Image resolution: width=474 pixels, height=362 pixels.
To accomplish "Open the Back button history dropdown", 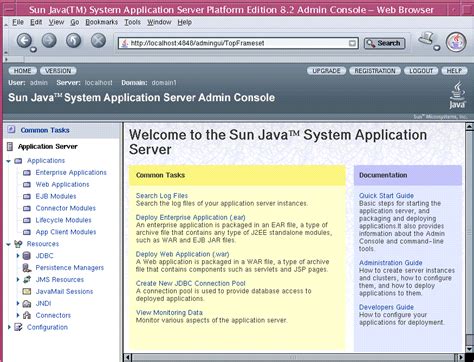I will (33, 50).
